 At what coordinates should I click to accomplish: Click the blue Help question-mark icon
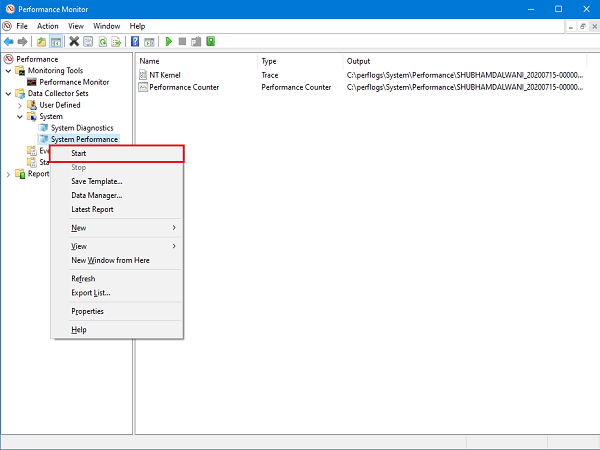(135, 41)
